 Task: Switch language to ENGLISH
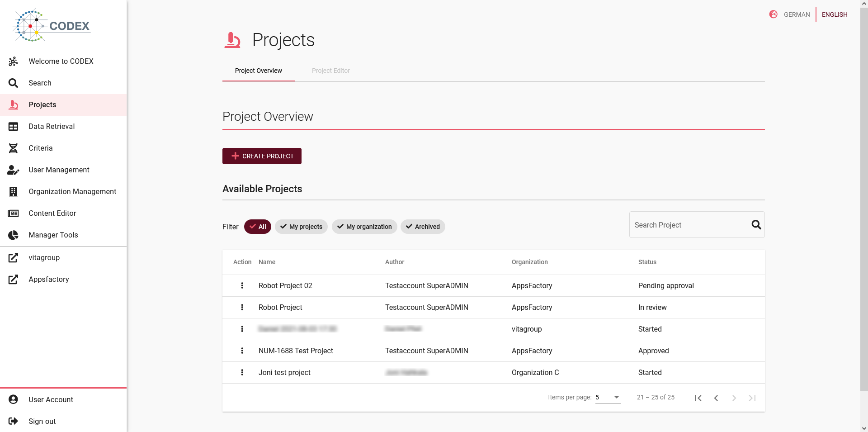point(835,14)
